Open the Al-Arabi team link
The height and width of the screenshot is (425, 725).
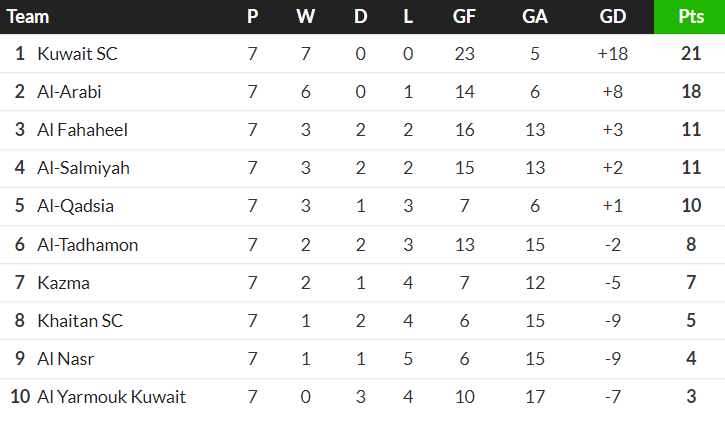click(69, 92)
